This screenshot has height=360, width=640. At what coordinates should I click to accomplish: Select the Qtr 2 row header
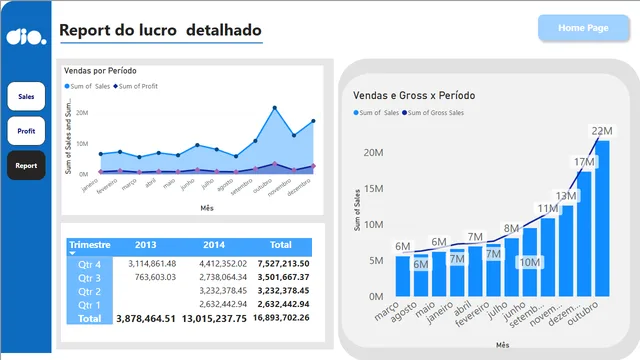point(89,291)
